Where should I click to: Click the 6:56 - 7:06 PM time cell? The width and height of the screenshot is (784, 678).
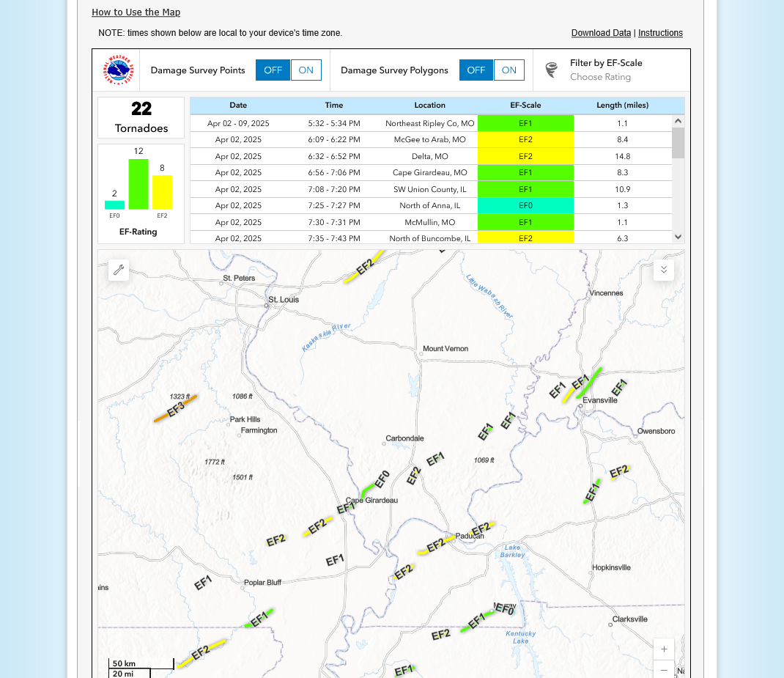pos(334,172)
